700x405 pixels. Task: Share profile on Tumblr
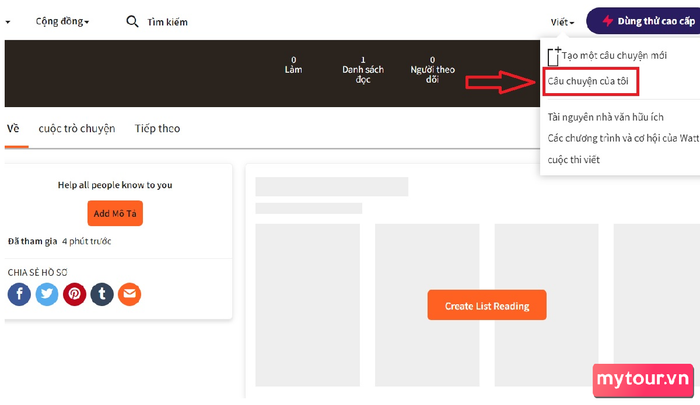coord(102,294)
